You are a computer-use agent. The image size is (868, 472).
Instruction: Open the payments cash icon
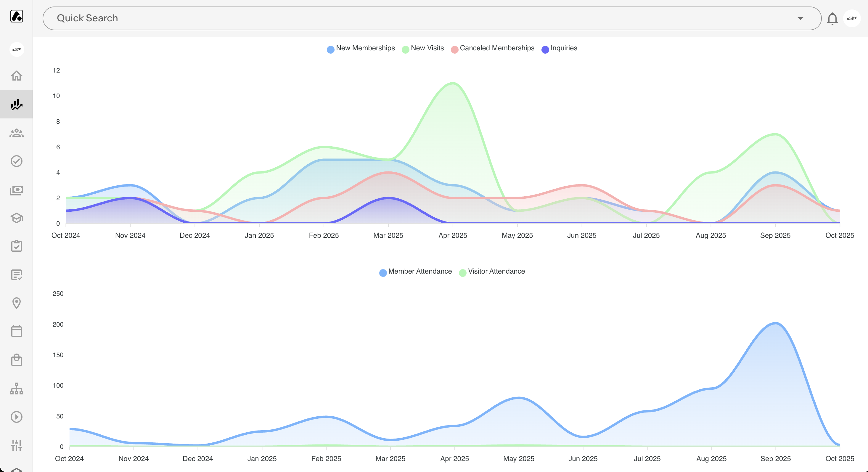[x=16, y=190]
